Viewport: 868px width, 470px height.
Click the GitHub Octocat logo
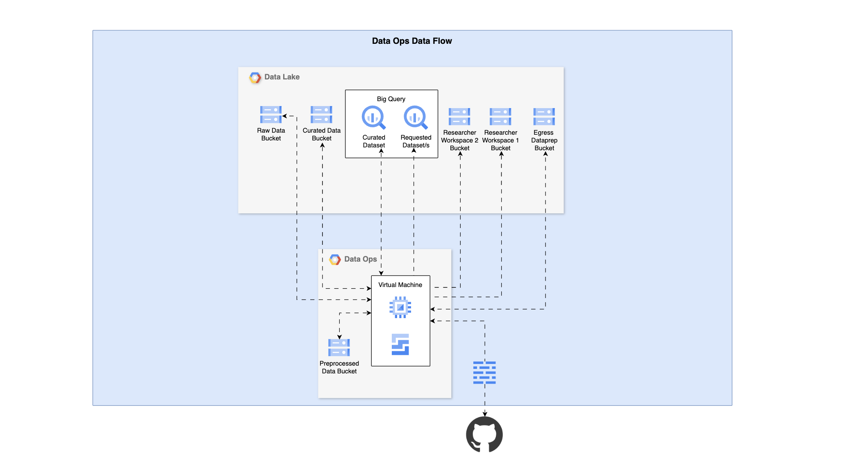tap(484, 435)
